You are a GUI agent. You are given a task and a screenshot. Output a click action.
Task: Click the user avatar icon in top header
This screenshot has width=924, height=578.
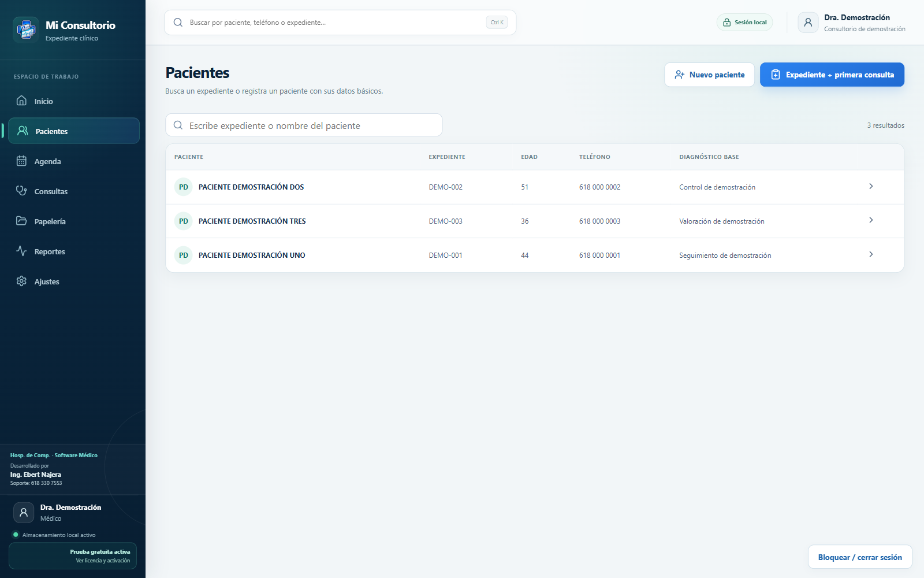(808, 23)
